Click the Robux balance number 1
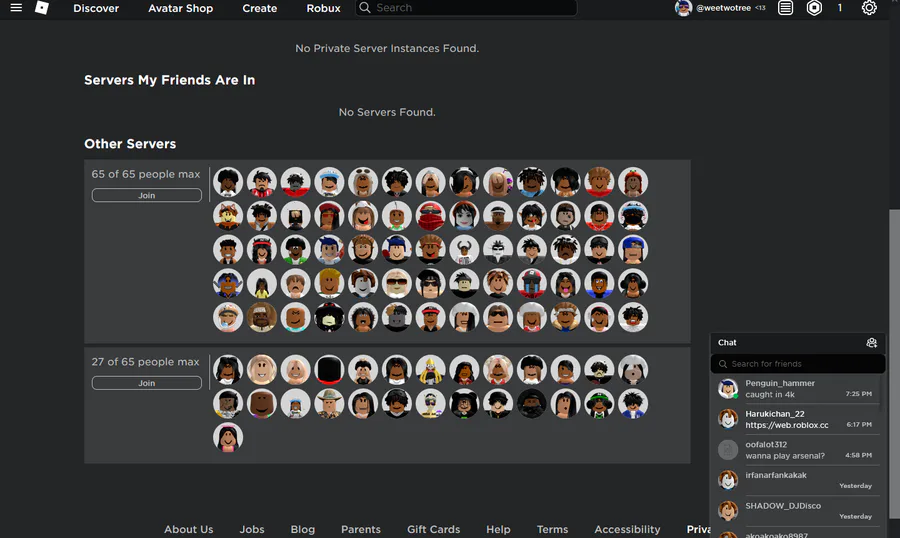900x538 pixels. [x=840, y=8]
